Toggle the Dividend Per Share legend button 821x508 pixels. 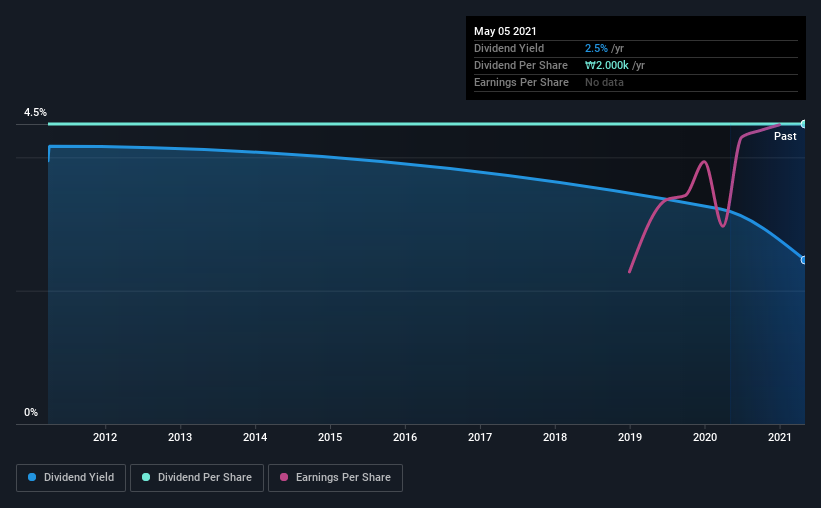pos(197,478)
